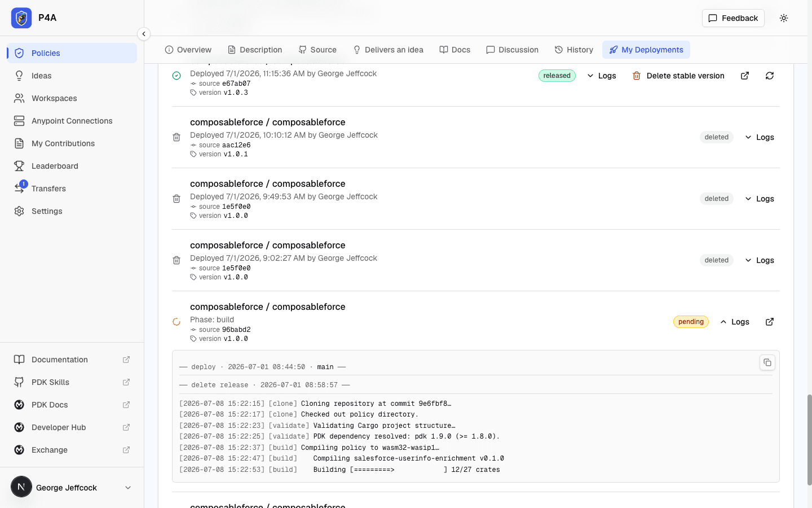Viewport: 812px width, 508px height.
Task: Click delete release log header line
Action: (264, 385)
